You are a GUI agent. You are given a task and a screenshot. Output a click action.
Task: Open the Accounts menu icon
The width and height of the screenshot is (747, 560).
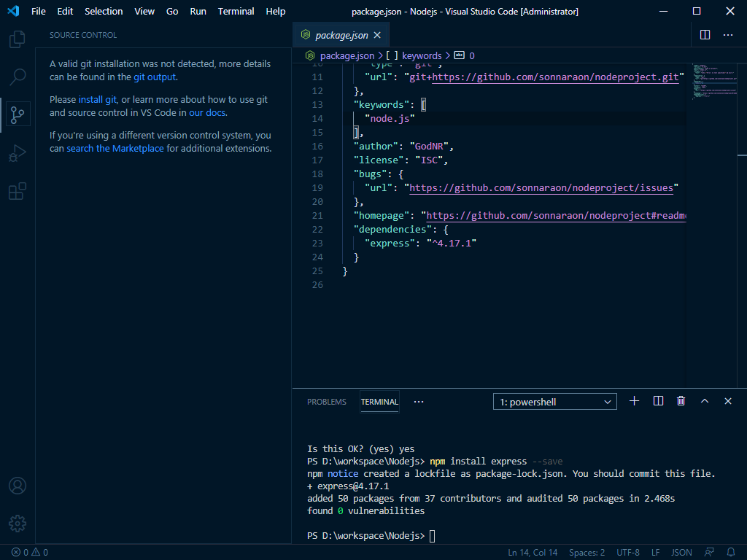click(x=18, y=486)
